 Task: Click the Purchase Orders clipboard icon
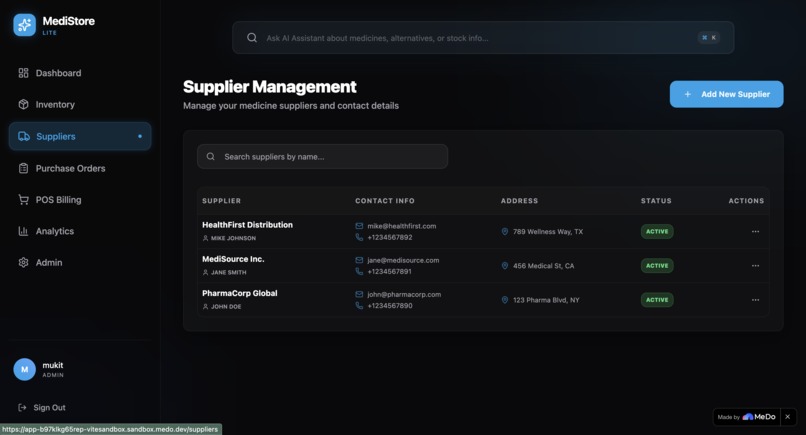[x=23, y=168]
